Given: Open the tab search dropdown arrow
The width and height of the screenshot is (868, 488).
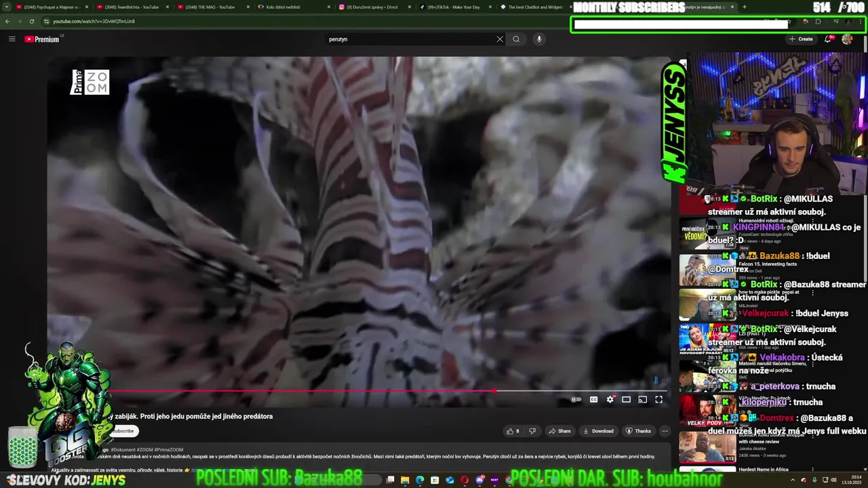Looking at the screenshot, I should (6, 7).
